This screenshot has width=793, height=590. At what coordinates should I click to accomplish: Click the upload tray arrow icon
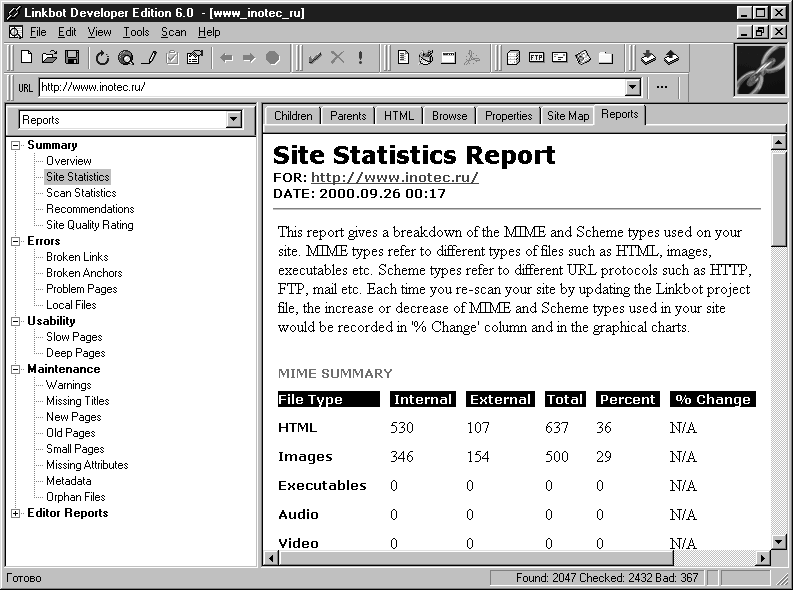click(x=671, y=58)
